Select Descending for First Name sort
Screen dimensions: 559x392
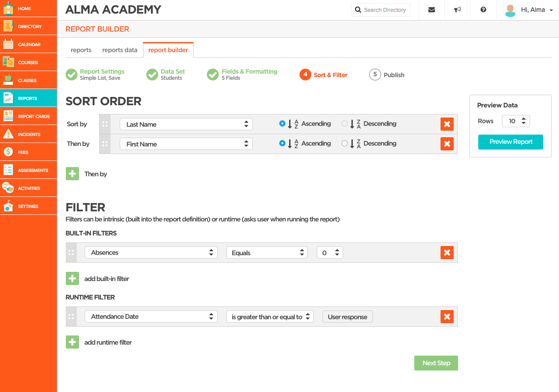[344, 143]
